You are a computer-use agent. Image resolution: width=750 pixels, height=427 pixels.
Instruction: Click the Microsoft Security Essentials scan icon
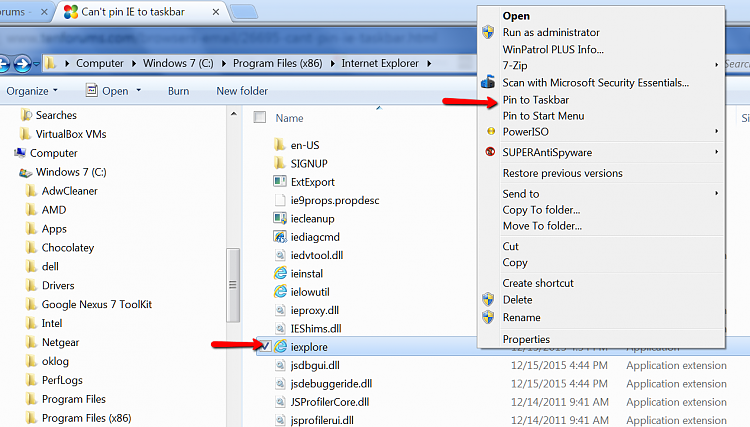[x=488, y=82]
